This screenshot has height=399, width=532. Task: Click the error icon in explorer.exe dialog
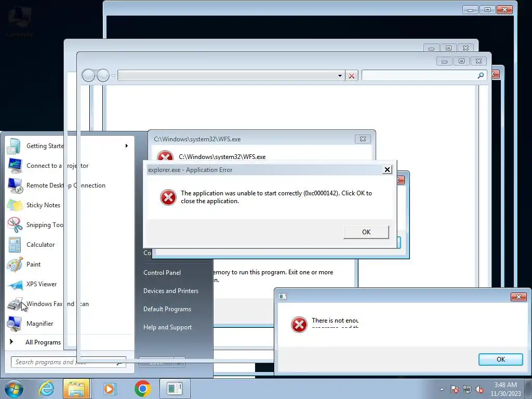click(168, 197)
